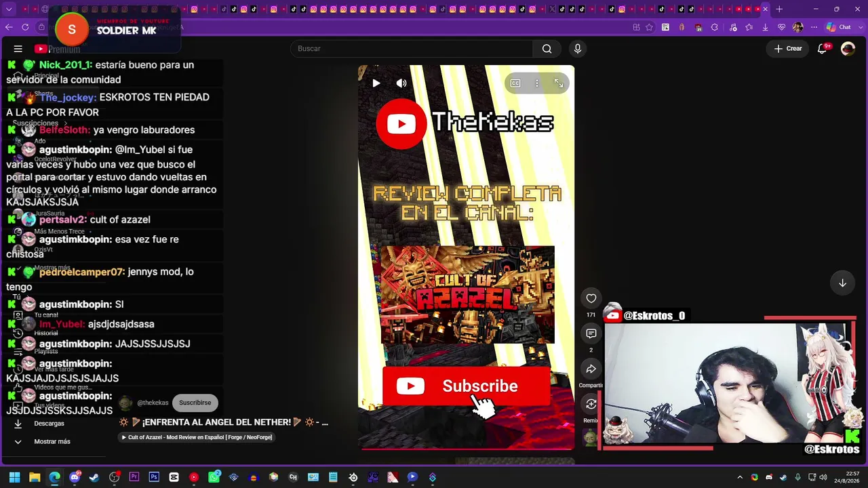Open File Explorer from the taskbar
Viewport: 868px width, 488px height.
[35, 477]
